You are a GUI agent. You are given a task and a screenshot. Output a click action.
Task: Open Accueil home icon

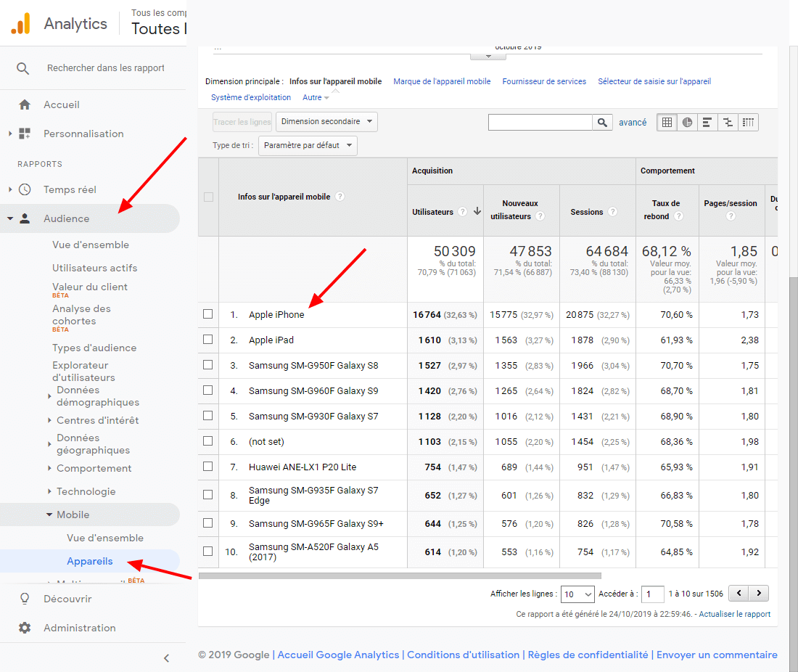25,105
